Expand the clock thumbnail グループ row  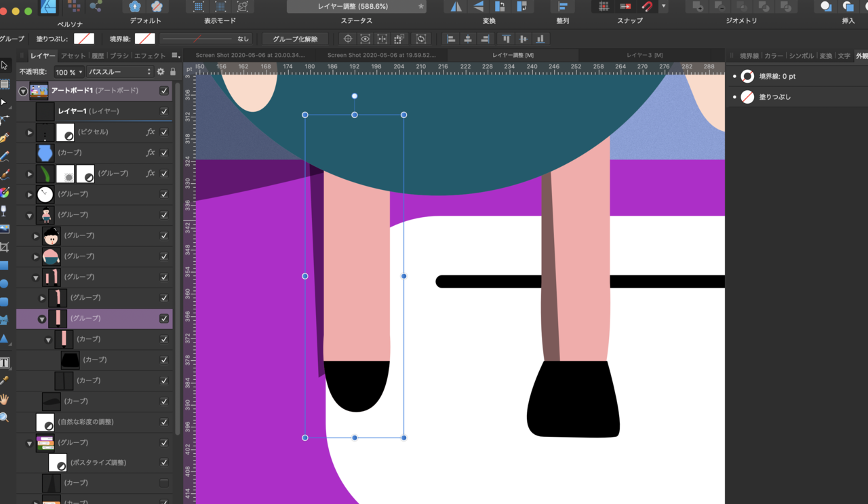click(x=29, y=195)
